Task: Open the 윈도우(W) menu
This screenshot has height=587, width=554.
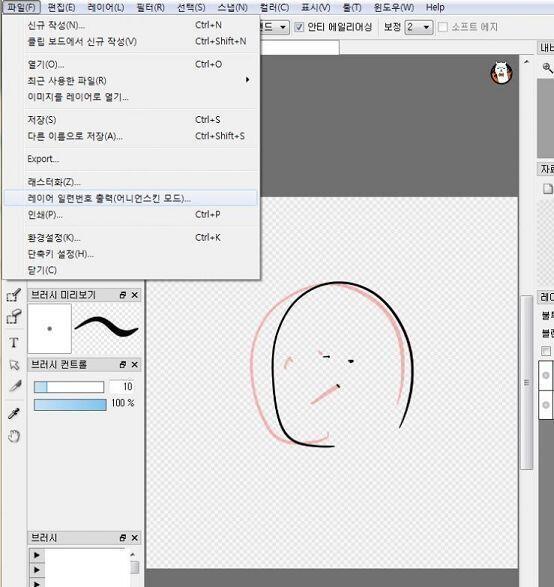Action: [x=394, y=7]
